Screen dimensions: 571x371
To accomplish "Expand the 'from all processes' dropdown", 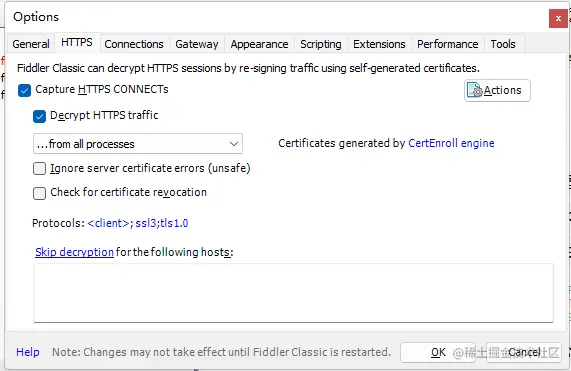I will [x=138, y=144].
